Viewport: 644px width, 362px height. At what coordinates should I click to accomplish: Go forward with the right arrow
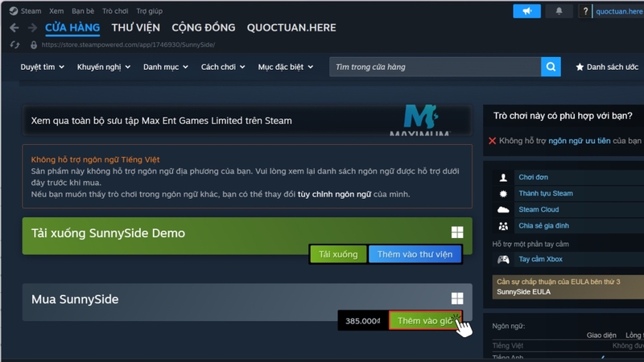(32, 28)
